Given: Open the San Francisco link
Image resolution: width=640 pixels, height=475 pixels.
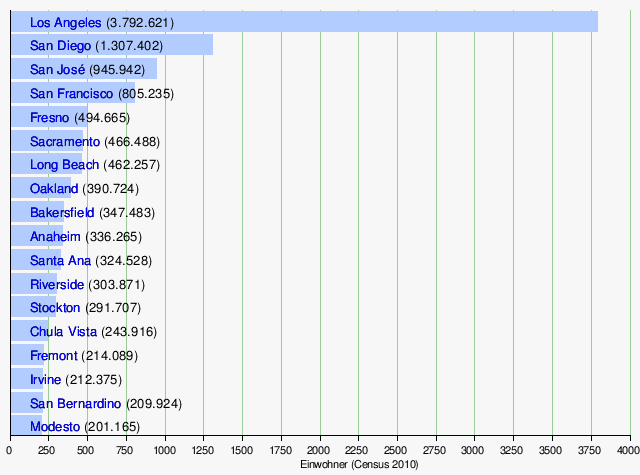Looking at the screenshot, I should coord(71,93).
